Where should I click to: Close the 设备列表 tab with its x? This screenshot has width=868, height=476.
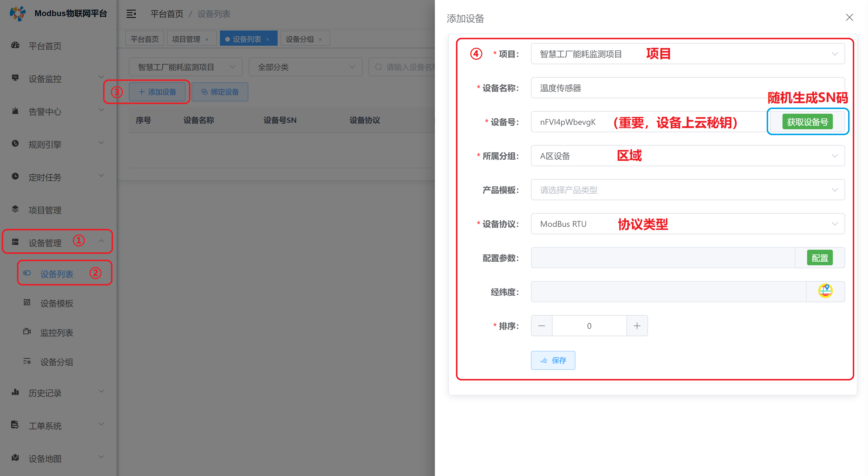[268, 40]
